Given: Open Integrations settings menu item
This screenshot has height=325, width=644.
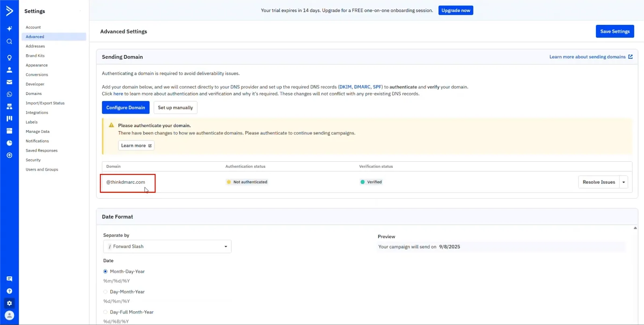Looking at the screenshot, I should click(37, 113).
